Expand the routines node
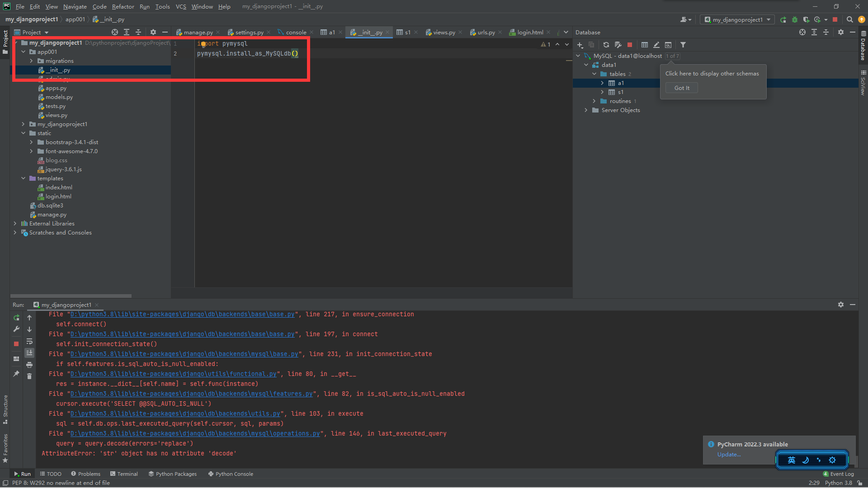The height and width of the screenshot is (488, 868). click(594, 101)
